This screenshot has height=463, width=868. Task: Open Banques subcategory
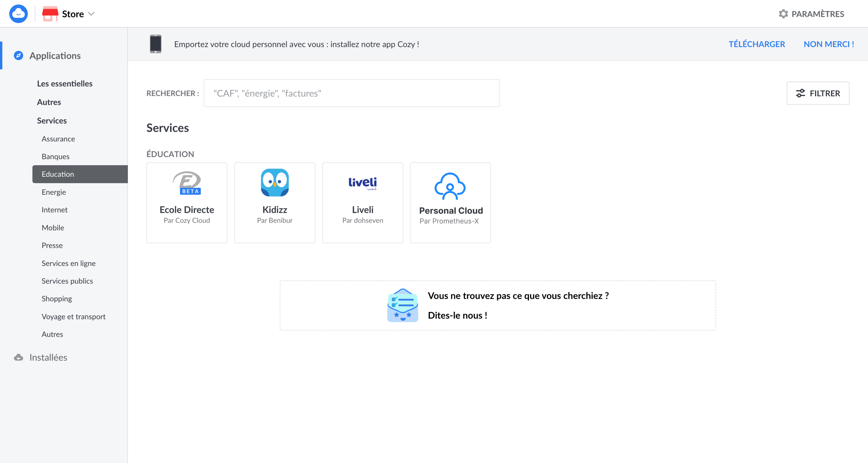[x=56, y=156]
